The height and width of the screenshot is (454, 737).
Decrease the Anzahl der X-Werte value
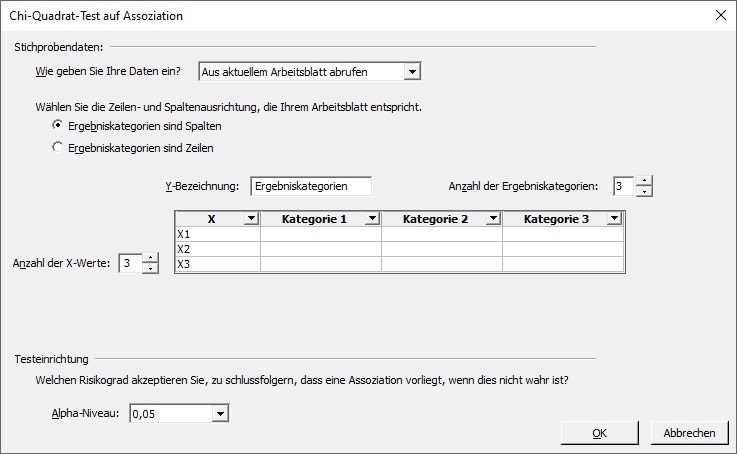tap(150, 268)
